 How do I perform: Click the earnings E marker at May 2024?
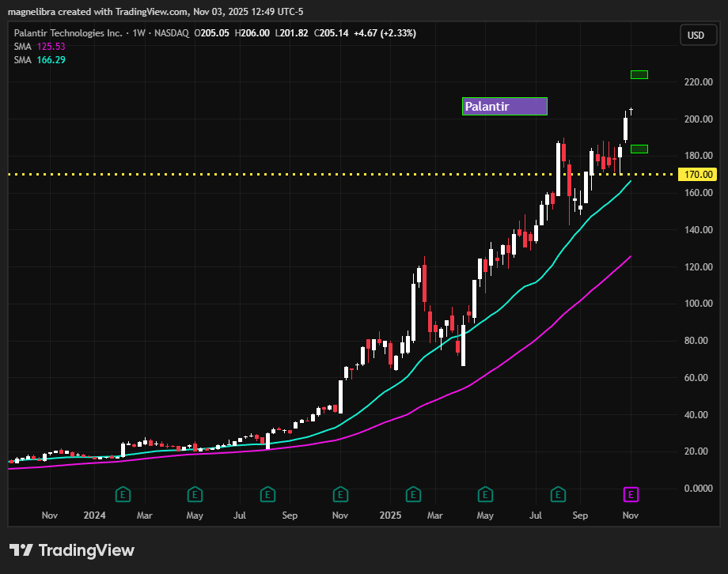tap(195, 495)
